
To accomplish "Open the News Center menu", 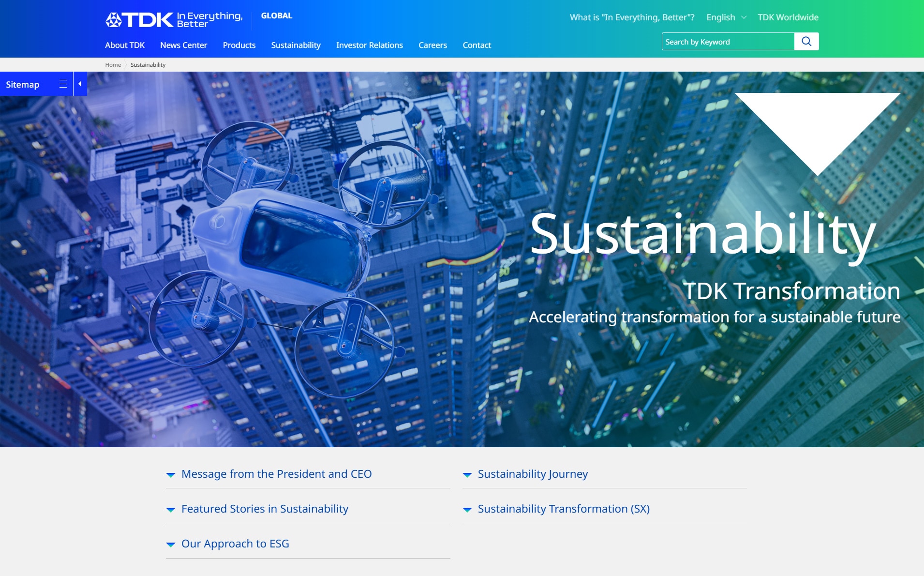I will coord(184,45).
